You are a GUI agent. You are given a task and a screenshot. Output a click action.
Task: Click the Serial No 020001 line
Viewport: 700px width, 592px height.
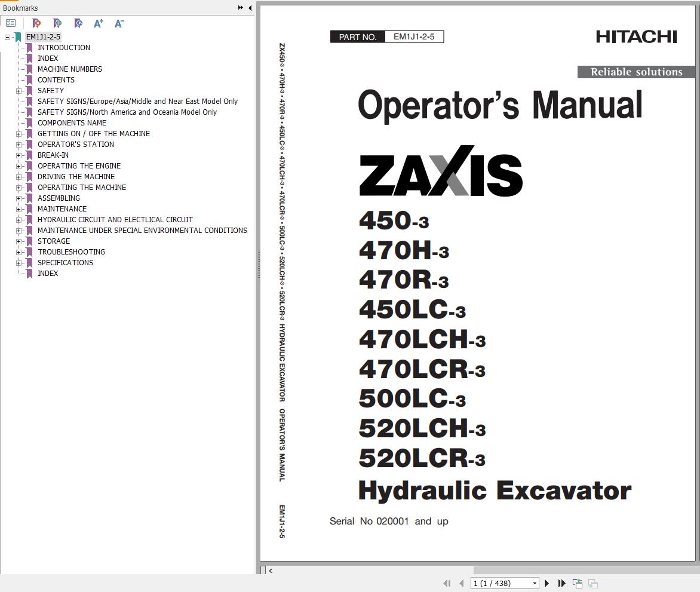pos(389,521)
